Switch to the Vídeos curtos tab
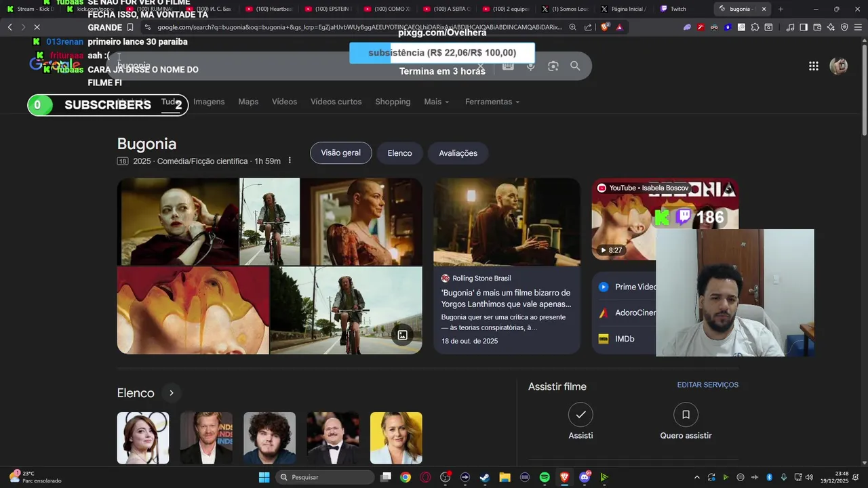This screenshot has height=488, width=868. pos(336,102)
